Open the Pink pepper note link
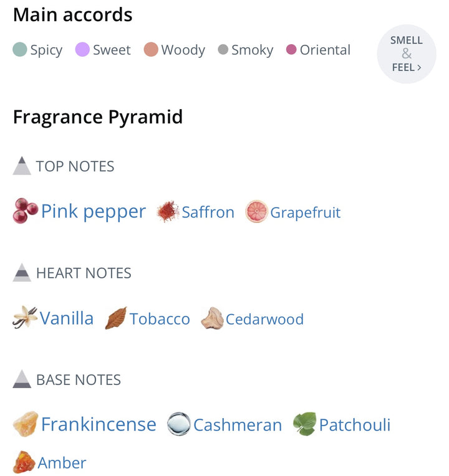 click(94, 212)
